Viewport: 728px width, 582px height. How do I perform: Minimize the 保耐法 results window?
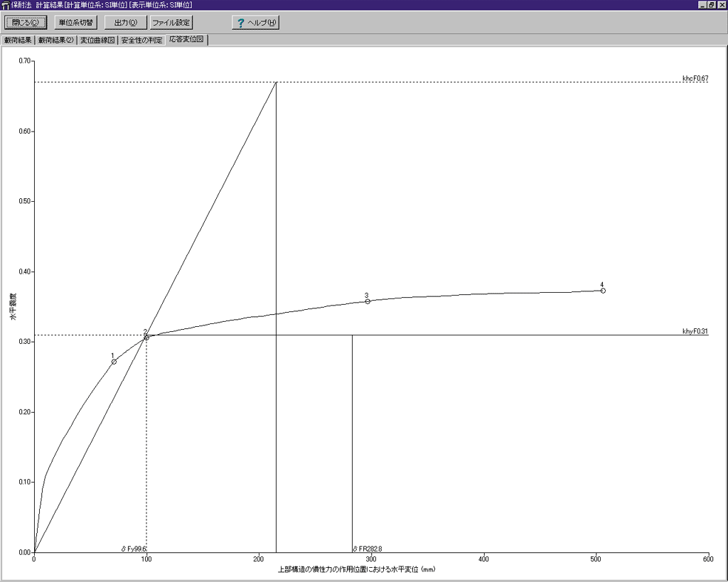tap(702, 5)
